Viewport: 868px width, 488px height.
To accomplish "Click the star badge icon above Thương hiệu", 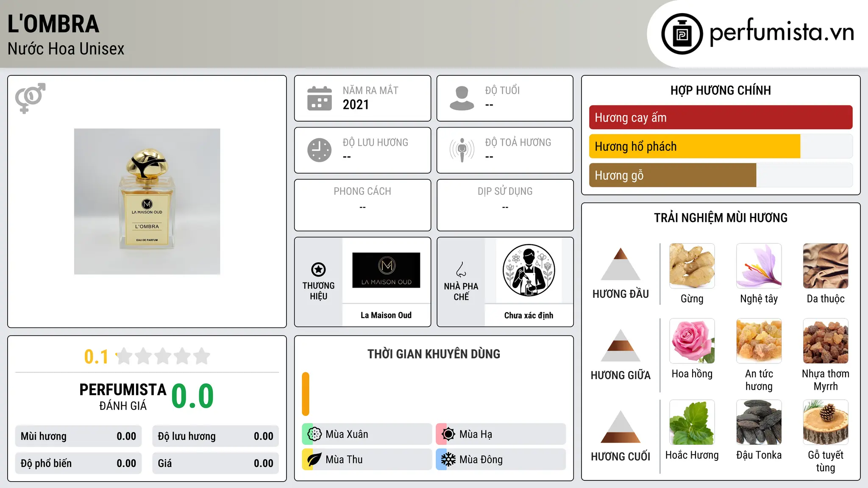I will 318,269.
